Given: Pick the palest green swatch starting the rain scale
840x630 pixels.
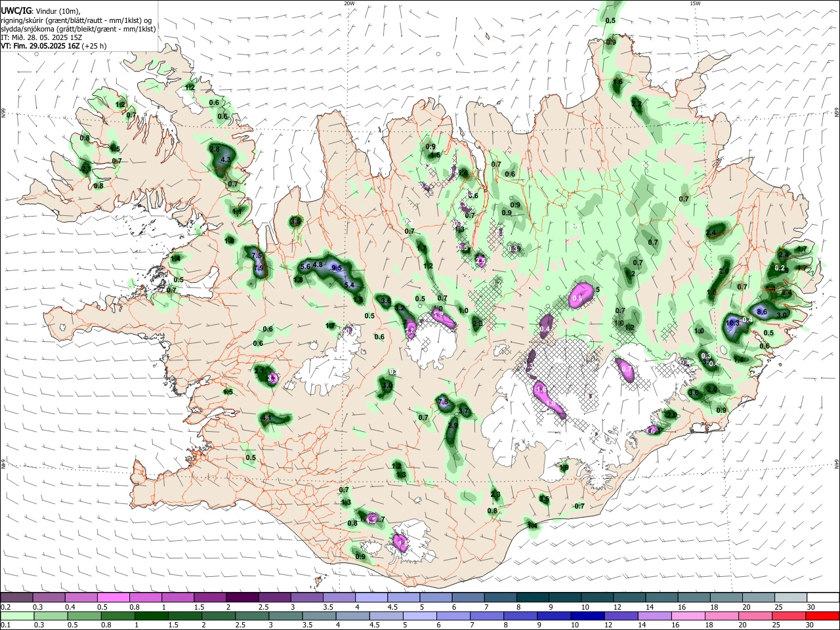Looking at the screenshot, I should pos(16,616).
